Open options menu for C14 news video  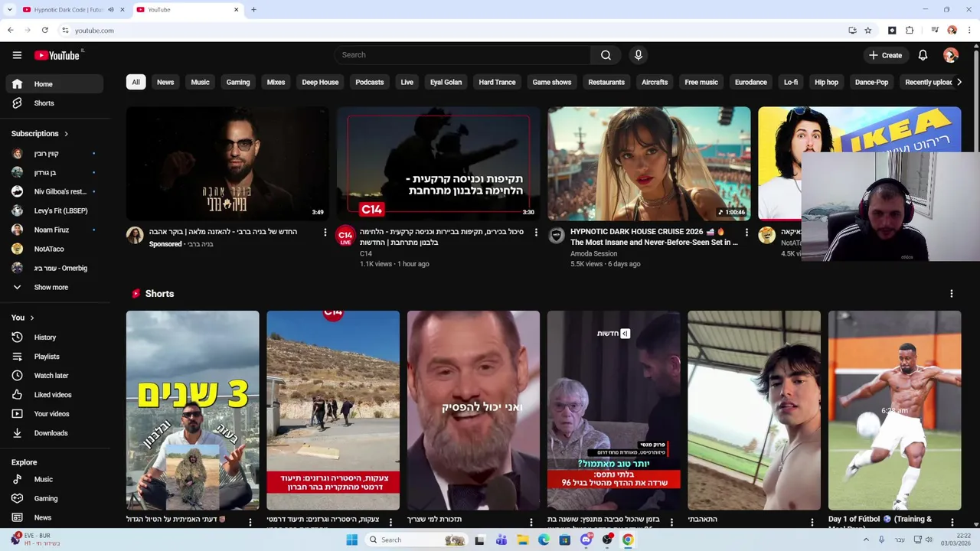(x=536, y=233)
